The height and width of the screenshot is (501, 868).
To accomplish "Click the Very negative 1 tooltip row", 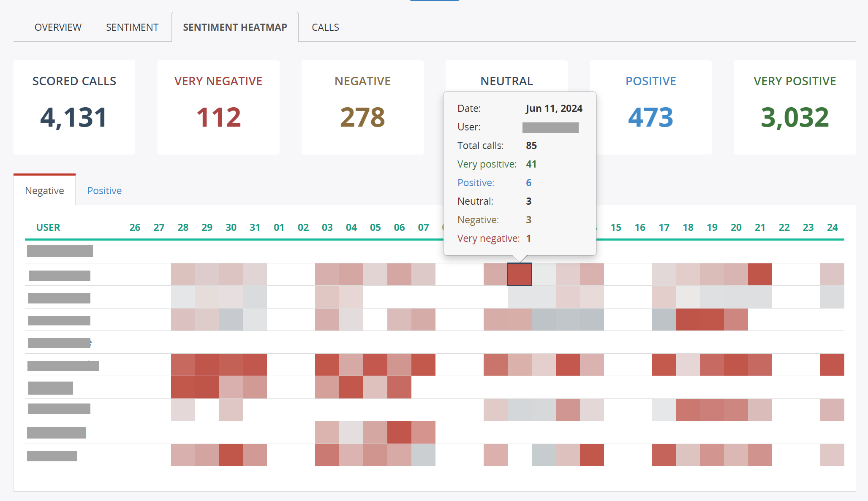I will tap(494, 238).
